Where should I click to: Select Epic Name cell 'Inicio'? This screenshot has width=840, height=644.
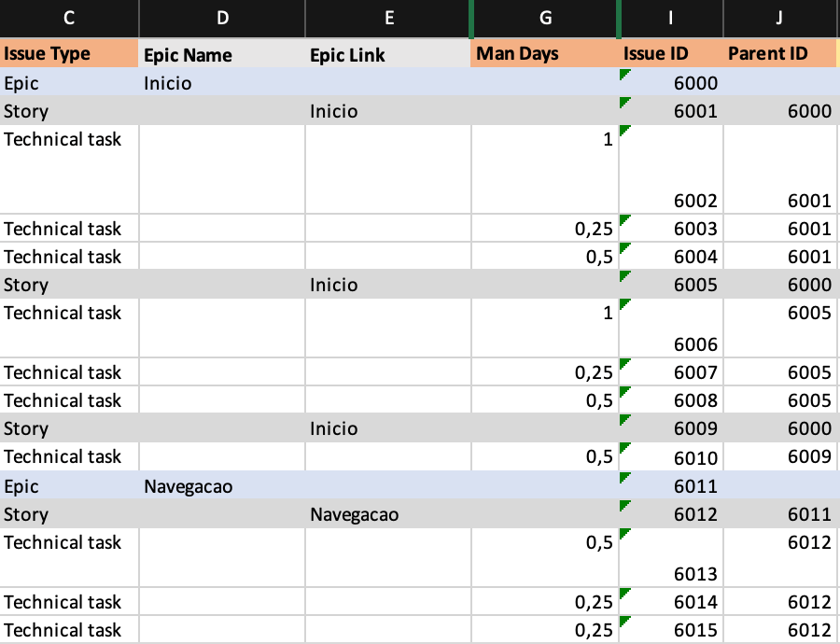(x=222, y=82)
